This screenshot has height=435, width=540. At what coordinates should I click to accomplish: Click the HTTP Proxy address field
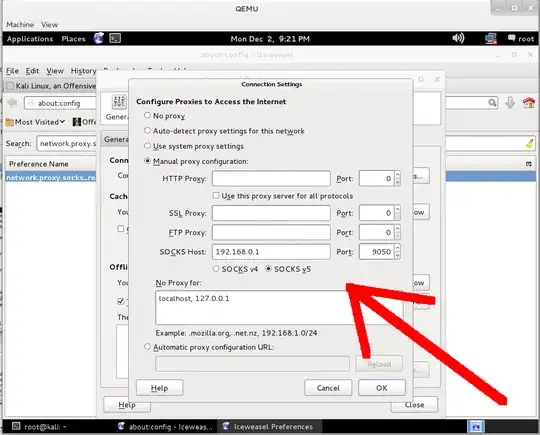point(271,178)
